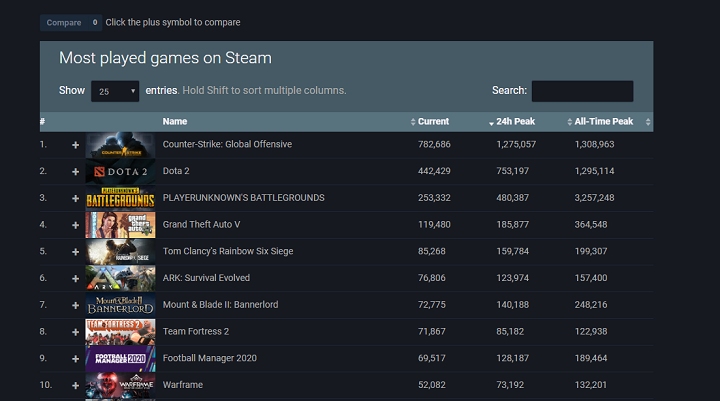This screenshot has width=720, height=401.
Task: Sort by All-Time Peak column header
Action: coord(603,122)
